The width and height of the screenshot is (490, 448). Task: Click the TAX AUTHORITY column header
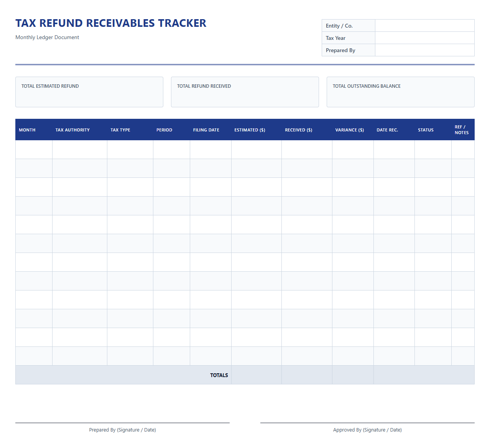[80, 130]
